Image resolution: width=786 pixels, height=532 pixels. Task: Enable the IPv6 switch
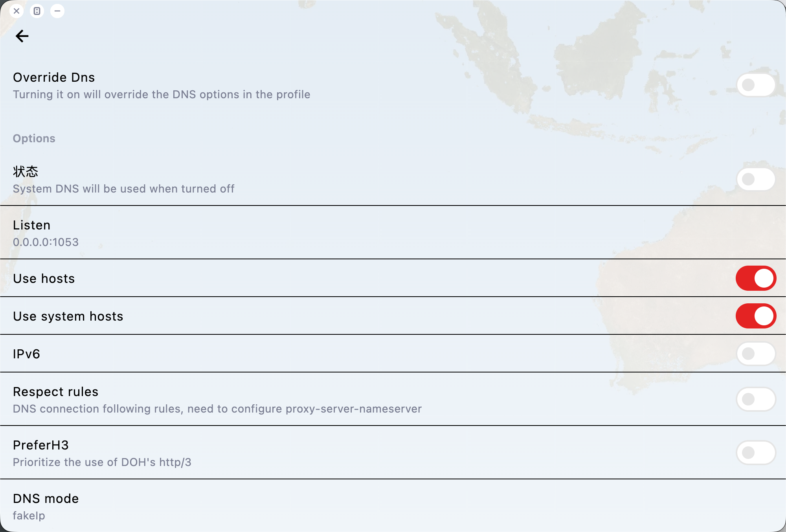[755, 354]
